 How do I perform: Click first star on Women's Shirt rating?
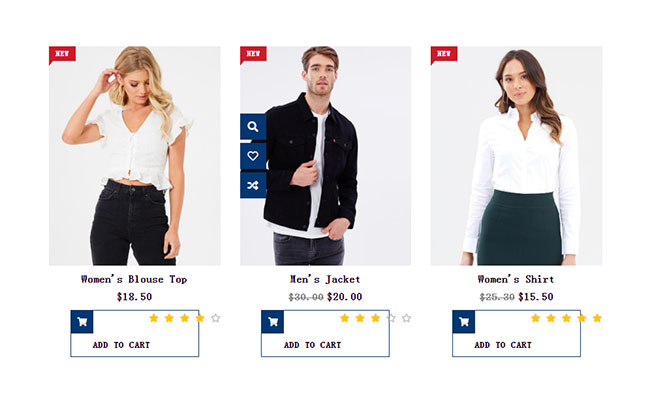click(x=535, y=318)
